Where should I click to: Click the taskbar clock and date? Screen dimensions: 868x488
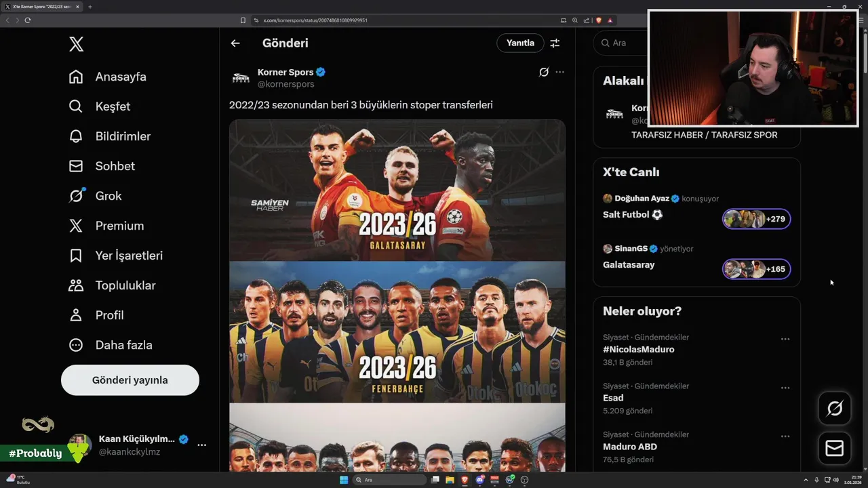point(853,480)
